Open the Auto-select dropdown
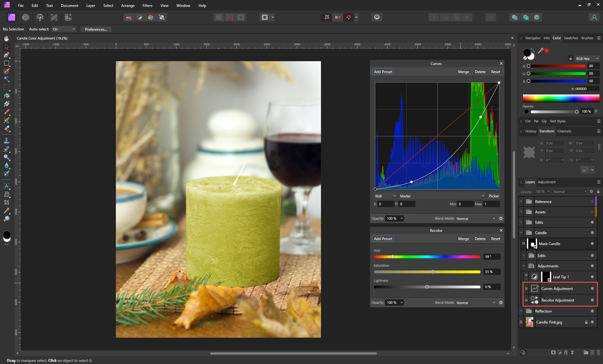This screenshot has height=364, width=603. (64, 29)
